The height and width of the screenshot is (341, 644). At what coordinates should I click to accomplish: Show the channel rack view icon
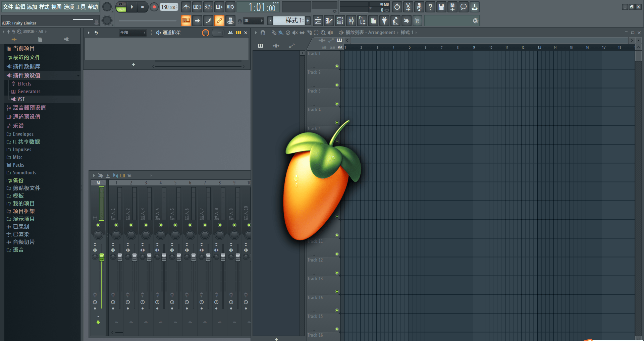click(x=340, y=21)
